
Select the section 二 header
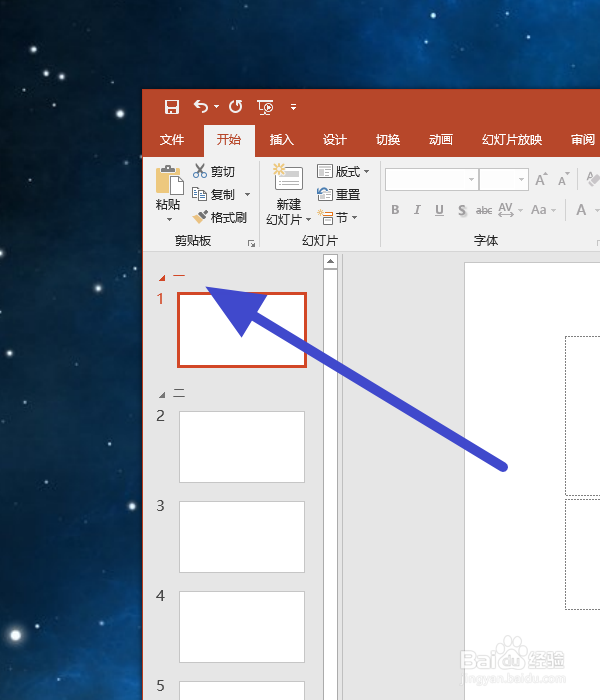(179, 393)
